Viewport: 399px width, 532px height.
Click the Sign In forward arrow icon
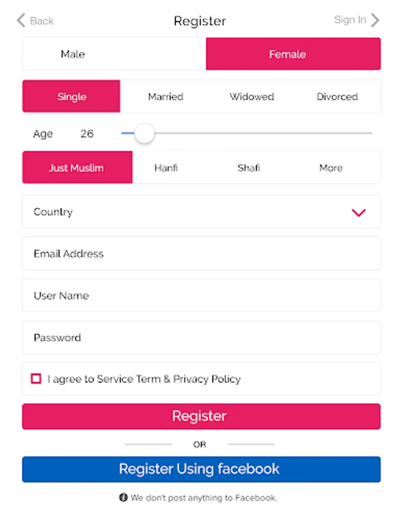(x=375, y=20)
